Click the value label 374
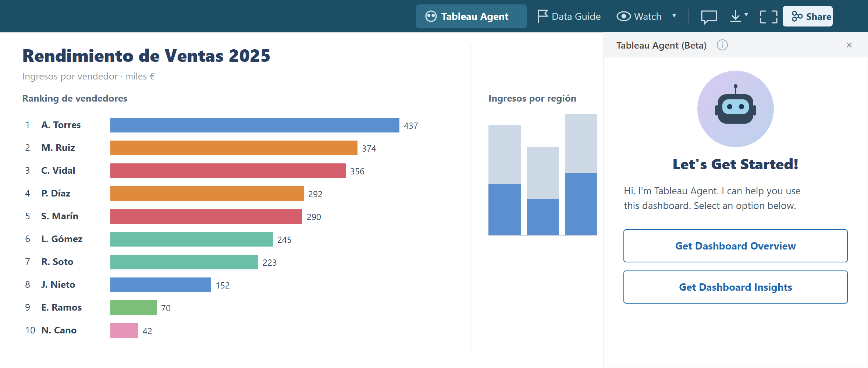The width and height of the screenshot is (868, 368). (x=369, y=149)
